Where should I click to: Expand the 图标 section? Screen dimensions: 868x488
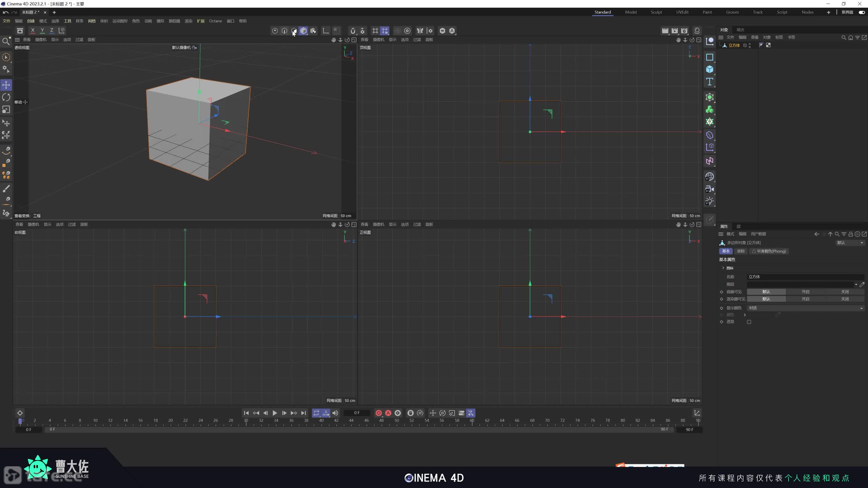(723, 268)
